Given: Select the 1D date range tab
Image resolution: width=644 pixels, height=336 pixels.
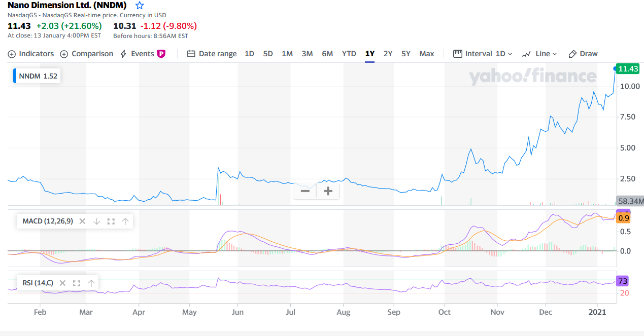Looking at the screenshot, I should [249, 54].
